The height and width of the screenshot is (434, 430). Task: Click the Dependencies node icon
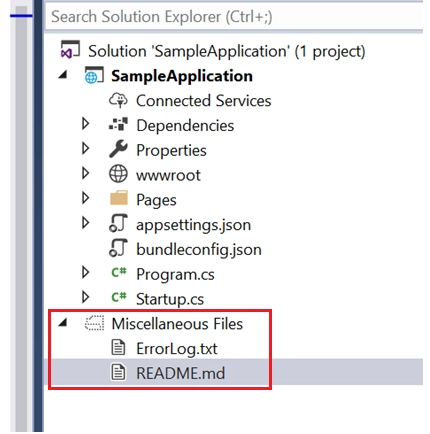point(118,125)
